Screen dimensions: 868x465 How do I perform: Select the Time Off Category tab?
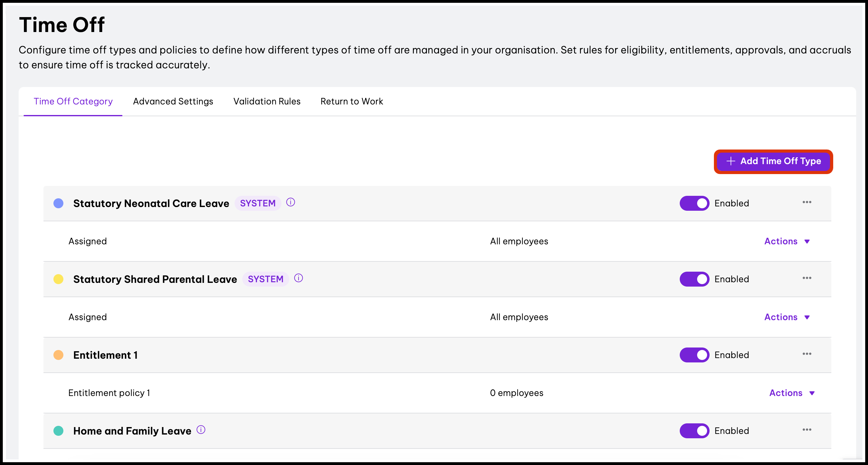(x=73, y=102)
